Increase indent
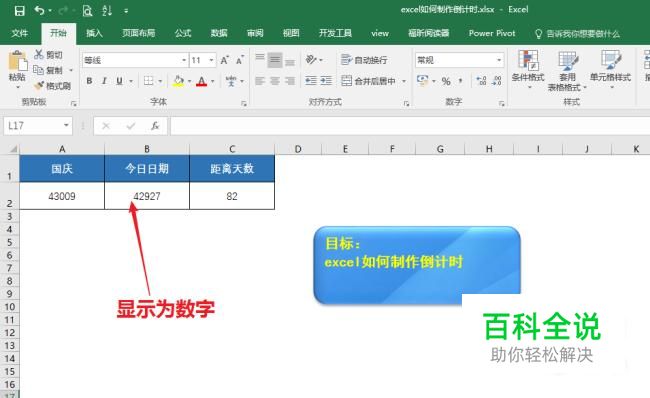Image resolution: width=650 pixels, height=398 pixels. coord(326,81)
